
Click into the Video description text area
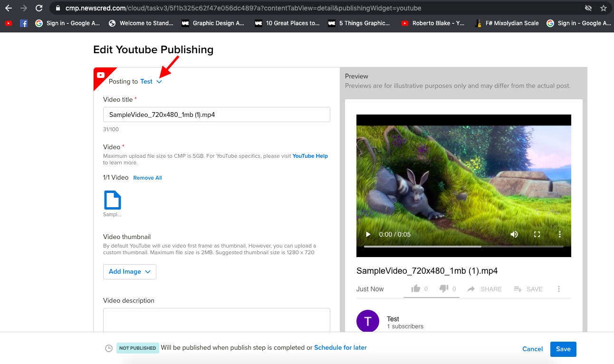point(217,320)
